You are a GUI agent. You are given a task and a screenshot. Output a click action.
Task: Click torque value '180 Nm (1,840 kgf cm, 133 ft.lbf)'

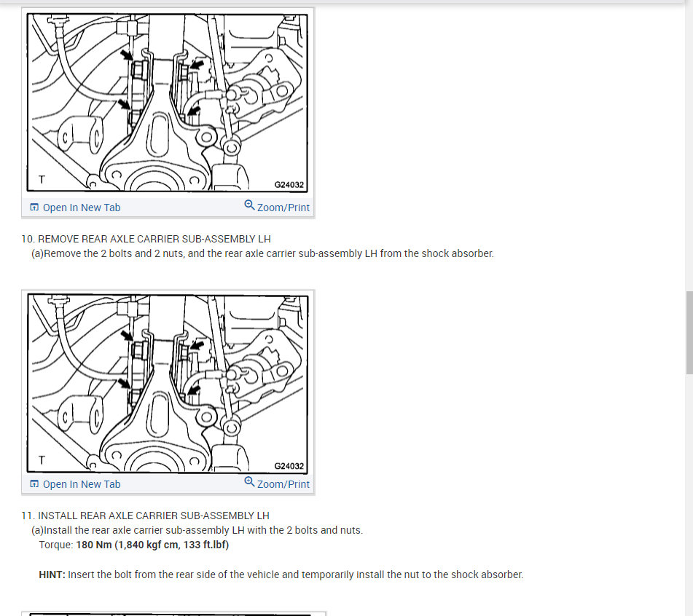pos(152,545)
